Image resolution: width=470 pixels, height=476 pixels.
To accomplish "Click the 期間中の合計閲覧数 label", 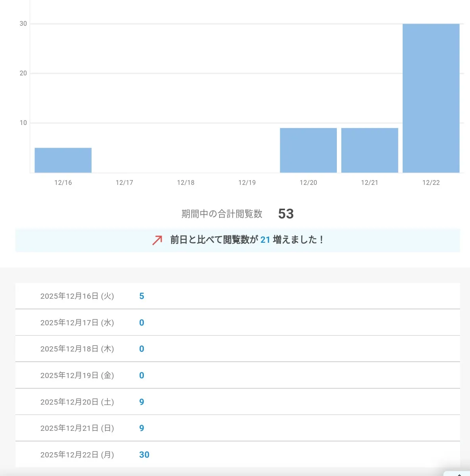I will click(x=222, y=214).
